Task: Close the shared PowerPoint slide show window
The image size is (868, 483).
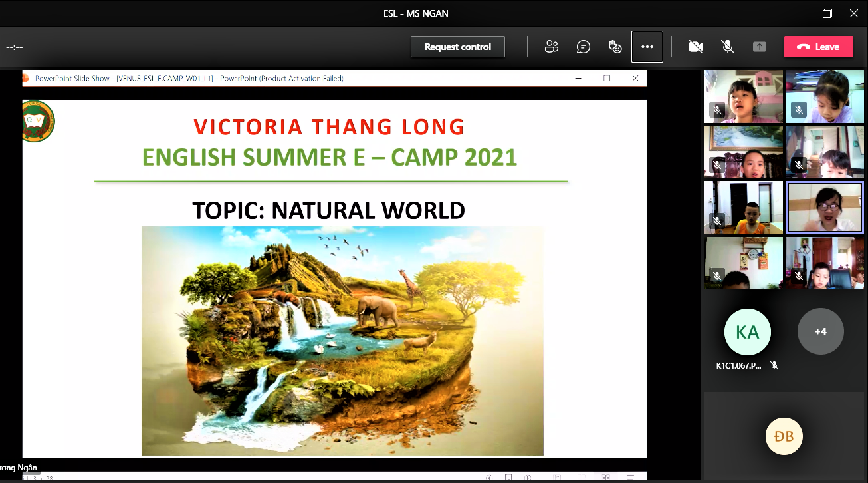Action: click(x=635, y=78)
